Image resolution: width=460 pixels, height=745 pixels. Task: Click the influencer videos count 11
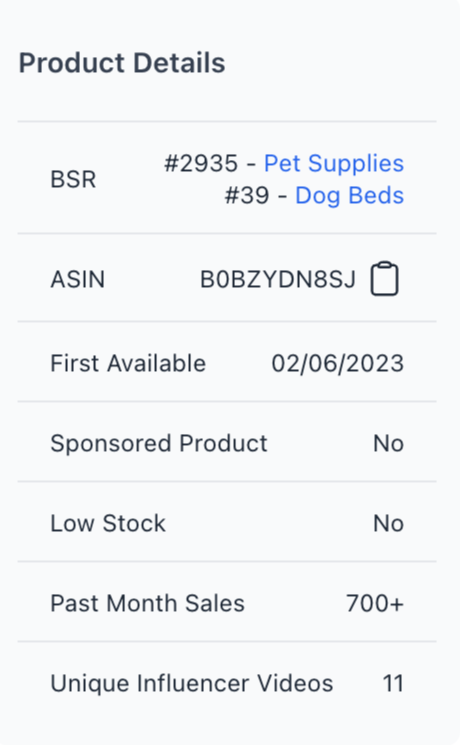point(393,684)
